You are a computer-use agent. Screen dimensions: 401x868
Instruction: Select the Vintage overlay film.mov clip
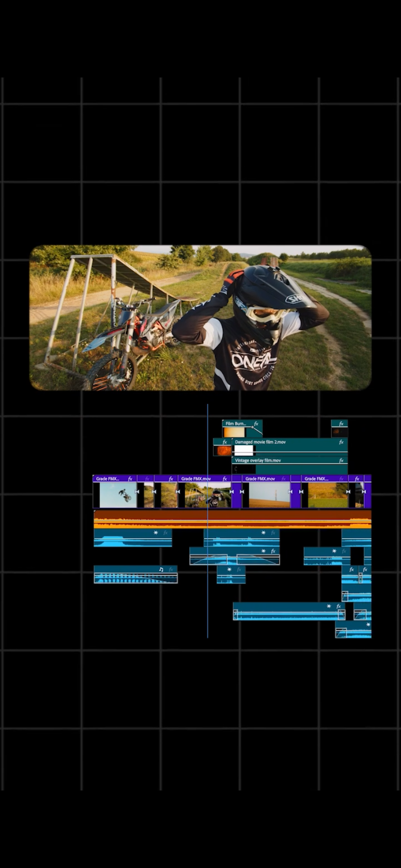point(290,465)
